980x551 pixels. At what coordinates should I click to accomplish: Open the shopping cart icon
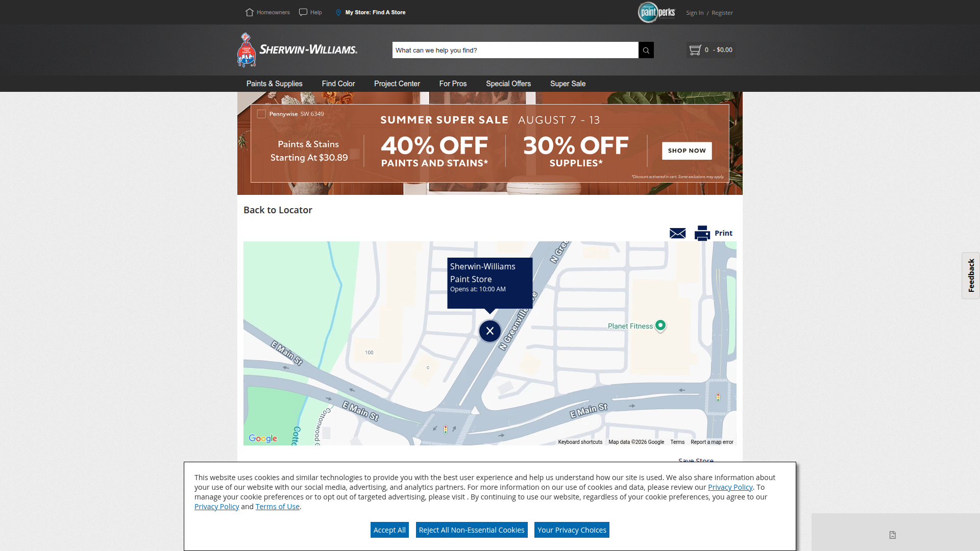coord(695,50)
